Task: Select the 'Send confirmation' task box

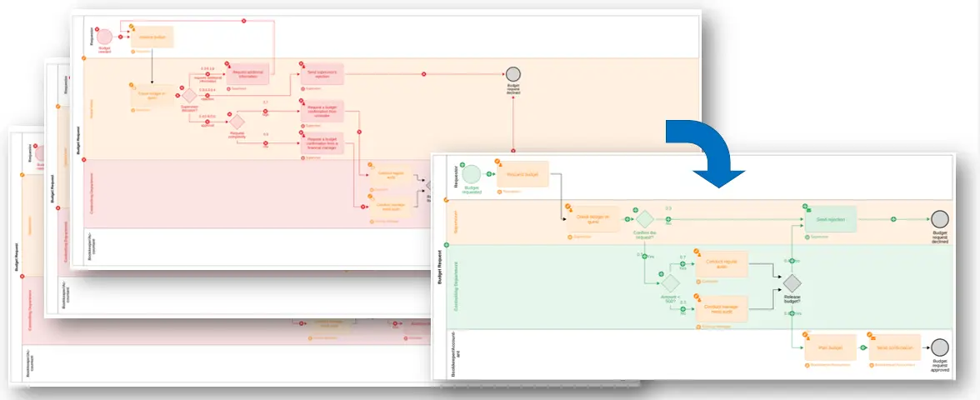Action: pos(894,347)
